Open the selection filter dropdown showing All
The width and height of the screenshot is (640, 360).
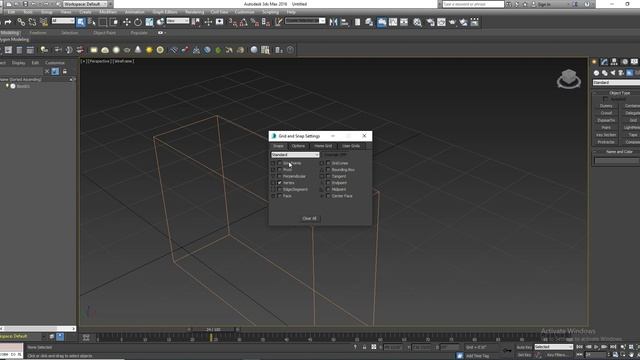[x=63, y=20]
